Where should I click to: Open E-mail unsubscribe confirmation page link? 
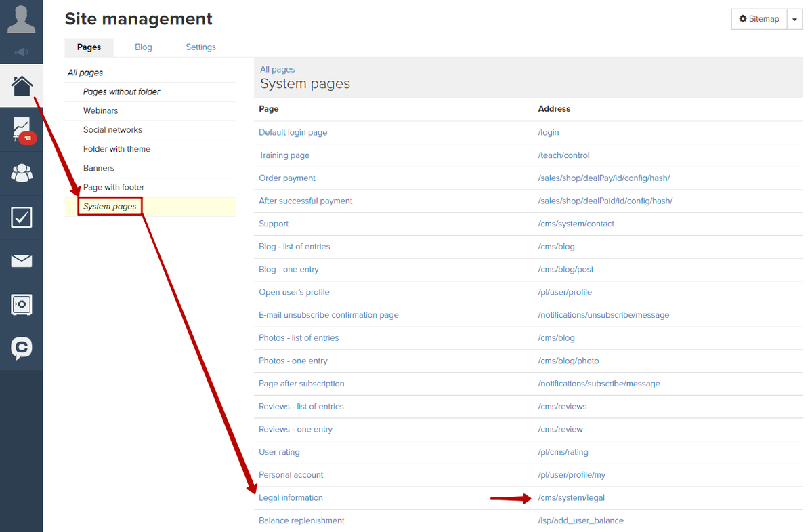pos(329,315)
